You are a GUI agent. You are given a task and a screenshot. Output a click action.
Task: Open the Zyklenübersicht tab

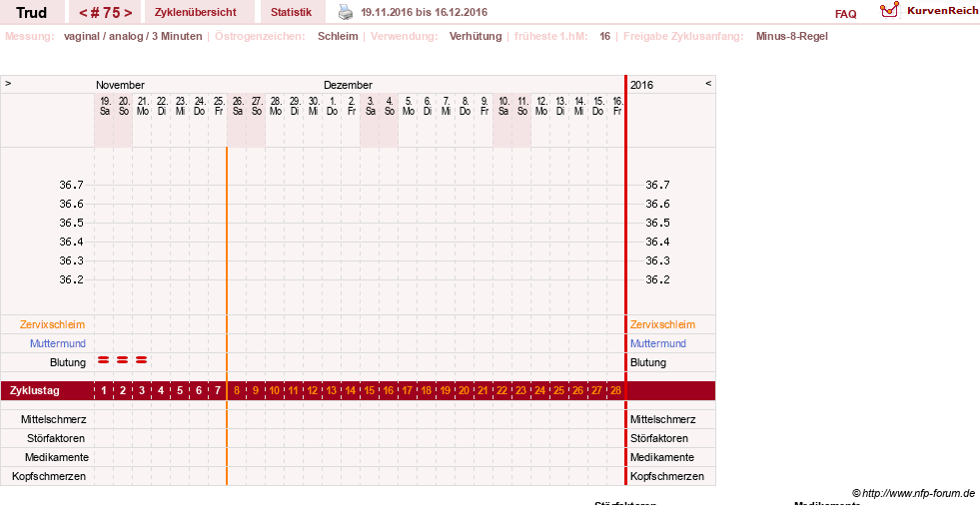point(196,13)
